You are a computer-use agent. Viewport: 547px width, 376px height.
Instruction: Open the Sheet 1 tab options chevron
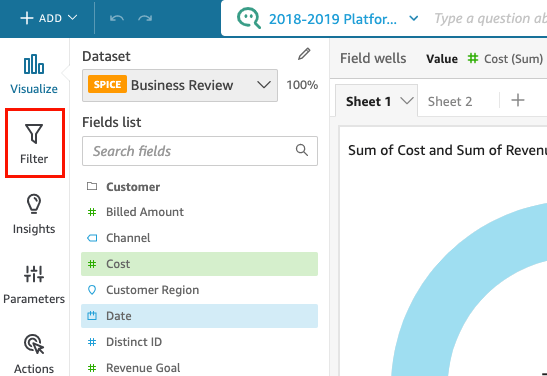pyautogui.click(x=407, y=101)
